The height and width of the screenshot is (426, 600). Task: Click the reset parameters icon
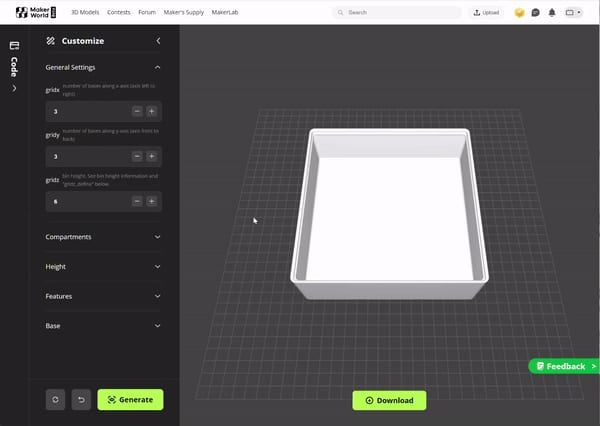(x=55, y=400)
